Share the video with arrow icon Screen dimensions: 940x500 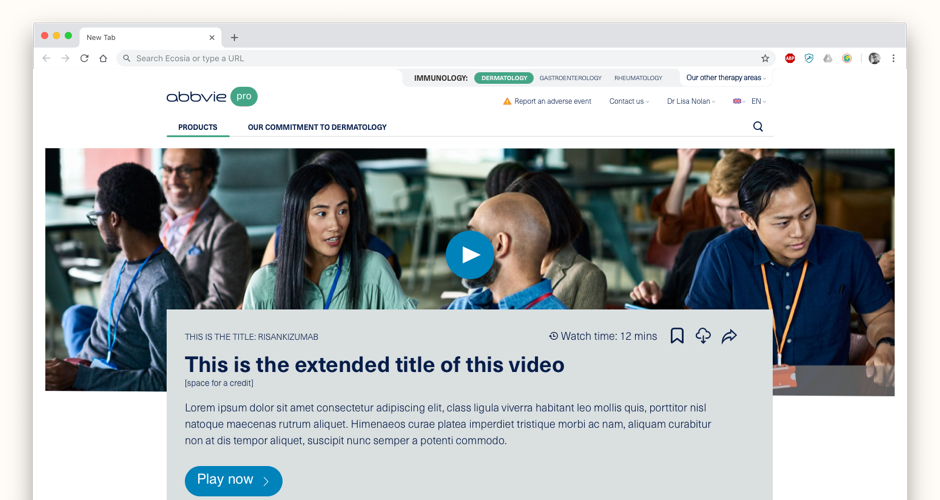click(729, 336)
